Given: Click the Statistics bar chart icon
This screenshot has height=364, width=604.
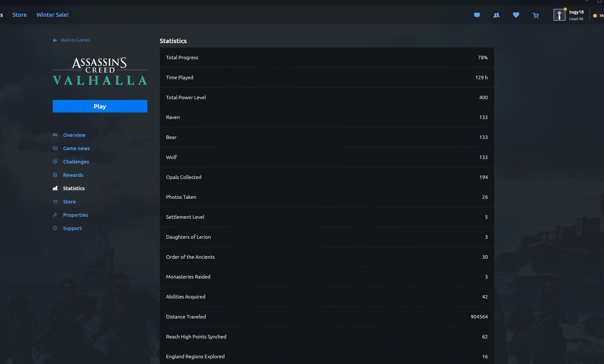Looking at the screenshot, I should coord(55,188).
